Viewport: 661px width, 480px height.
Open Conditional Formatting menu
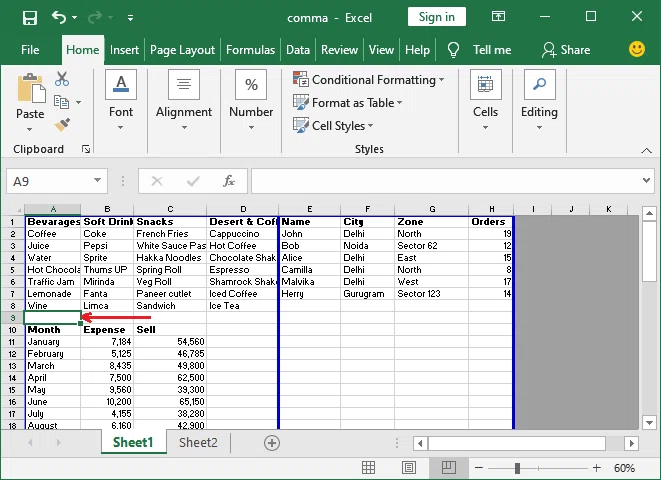(x=368, y=80)
